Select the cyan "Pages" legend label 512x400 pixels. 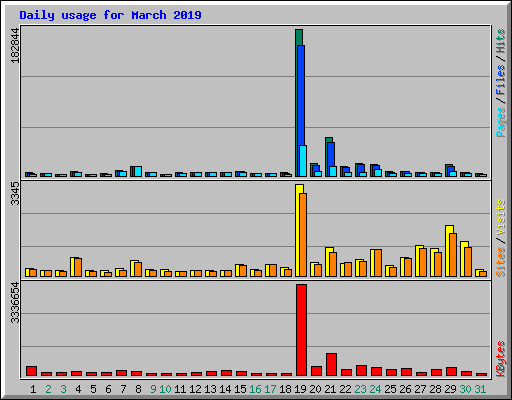point(500,122)
